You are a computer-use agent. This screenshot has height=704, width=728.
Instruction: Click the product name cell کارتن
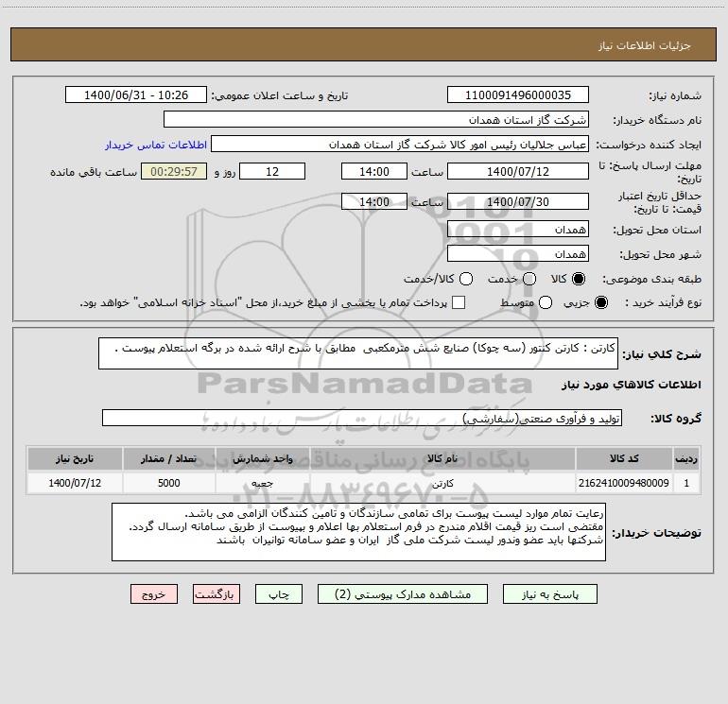coord(442,483)
